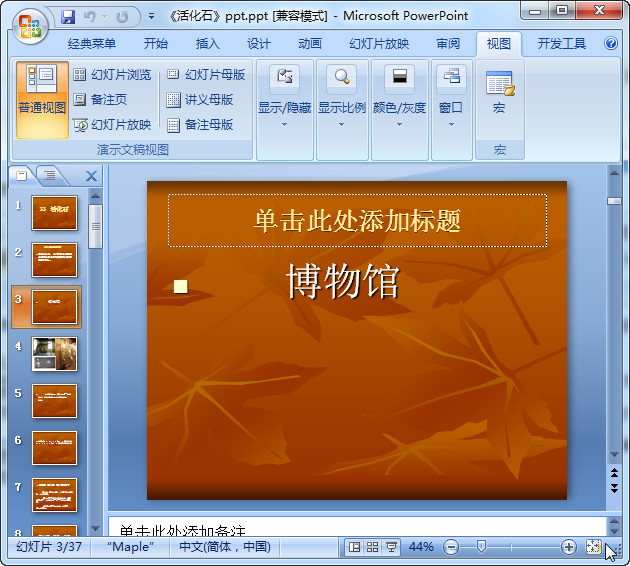Open the 宏 macros button
This screenshot has height=566, width=630.
(x=500, y=92)
